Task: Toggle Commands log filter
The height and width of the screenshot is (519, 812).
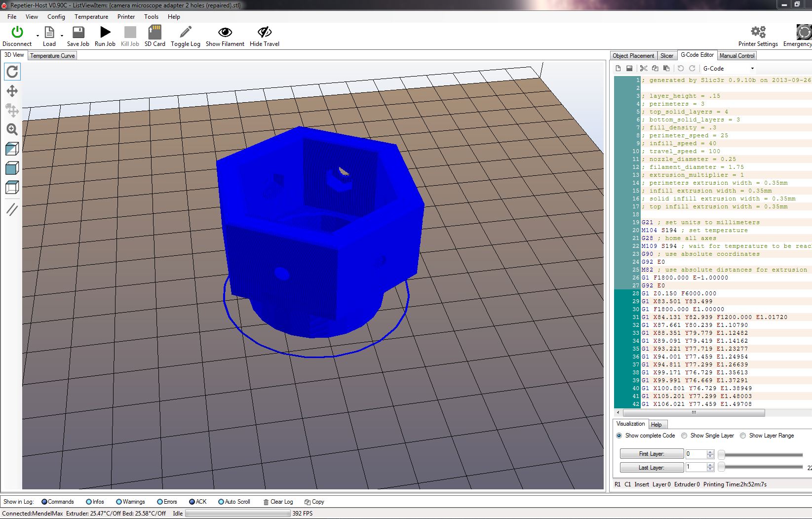Action: [x=57, y=502]
